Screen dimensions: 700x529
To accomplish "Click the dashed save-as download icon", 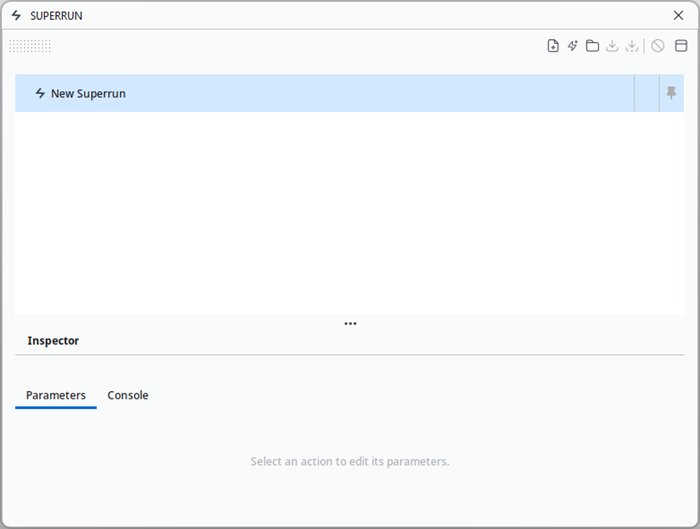I will point(632,46).
